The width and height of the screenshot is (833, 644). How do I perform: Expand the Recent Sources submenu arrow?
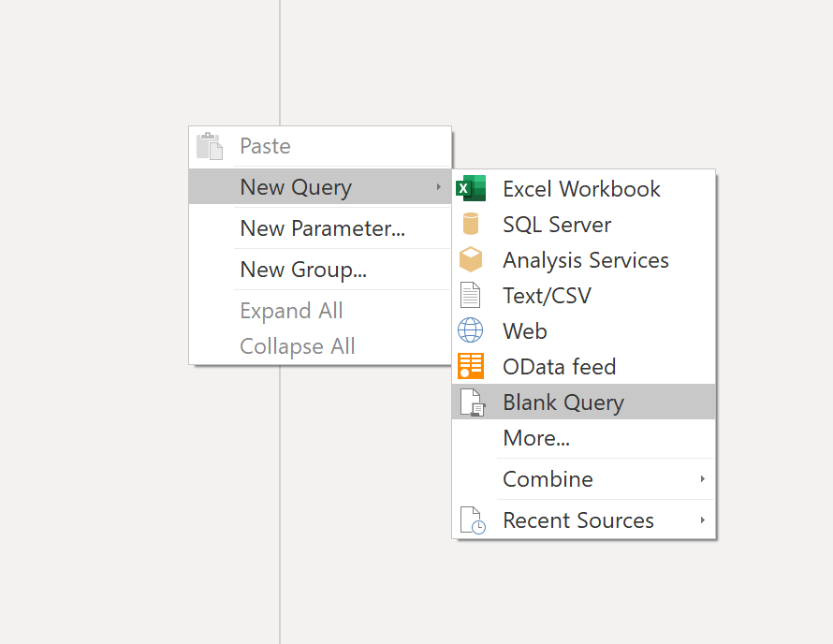pyautogui.click(x=702, y=520)
